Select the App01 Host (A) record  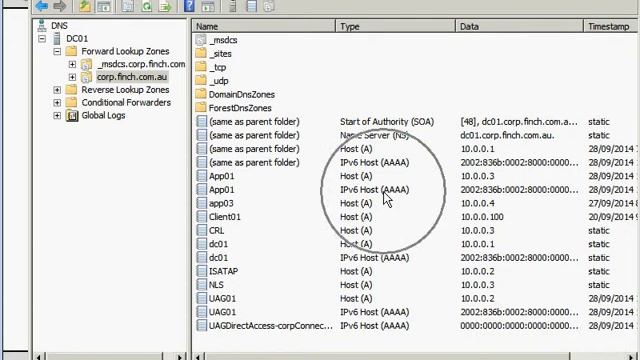coord(416,176)
